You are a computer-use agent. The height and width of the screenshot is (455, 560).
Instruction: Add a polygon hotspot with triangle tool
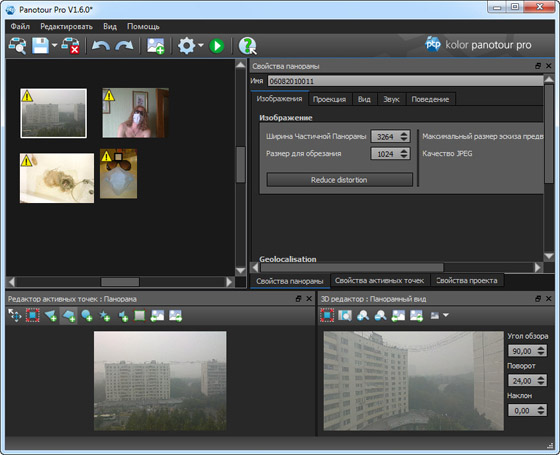(50, 315)
